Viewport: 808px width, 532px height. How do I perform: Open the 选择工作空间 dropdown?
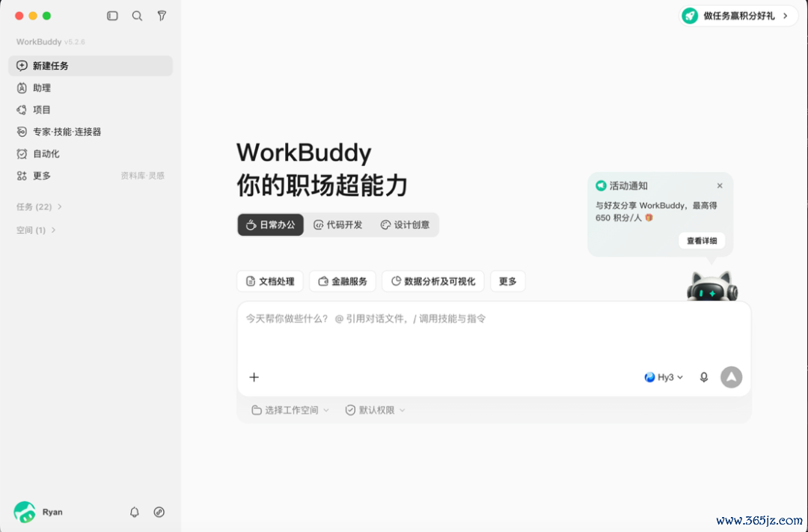point(290,410)
